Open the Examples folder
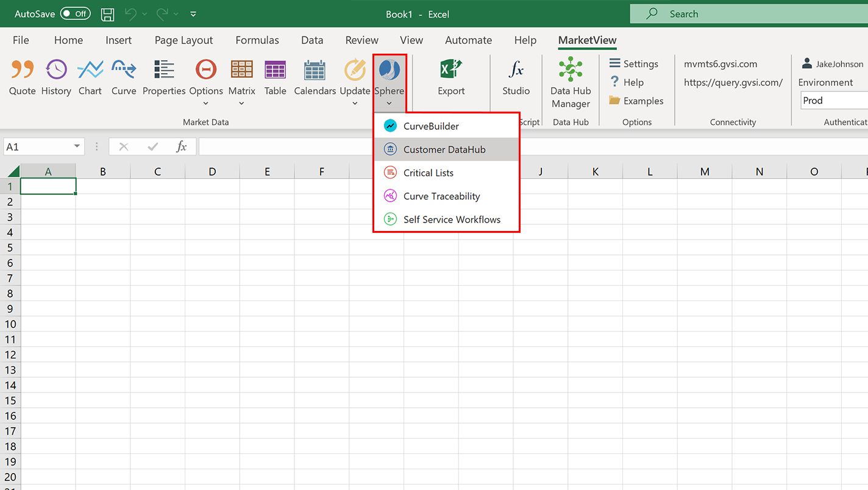Viewport: 868px width, 490px height. coord(636,101)
